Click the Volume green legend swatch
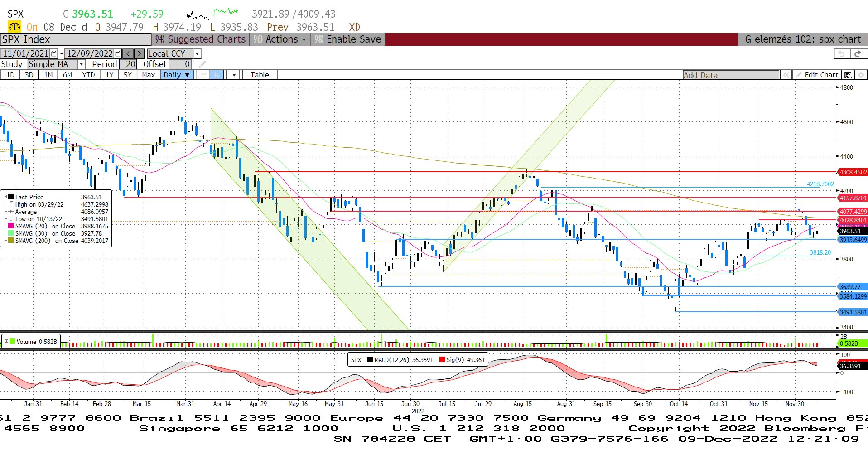Viewport: 868px width, 464px height. (x=12, y=342)
